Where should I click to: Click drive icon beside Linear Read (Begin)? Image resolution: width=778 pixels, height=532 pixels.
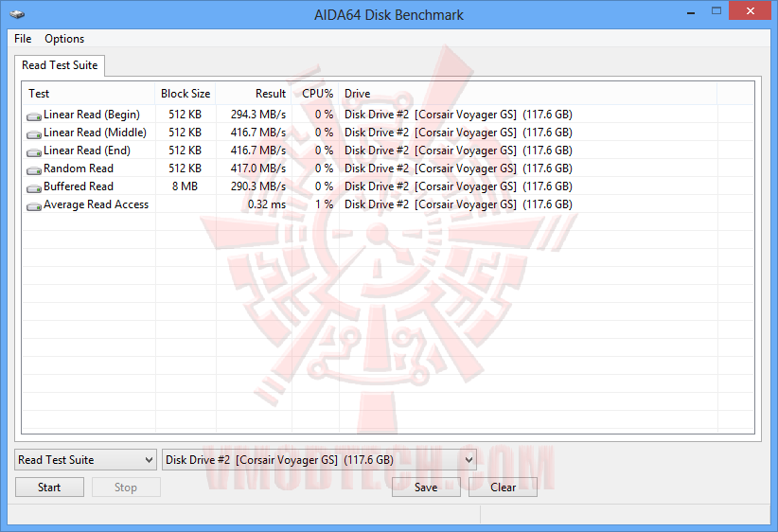tap(34, 116)
